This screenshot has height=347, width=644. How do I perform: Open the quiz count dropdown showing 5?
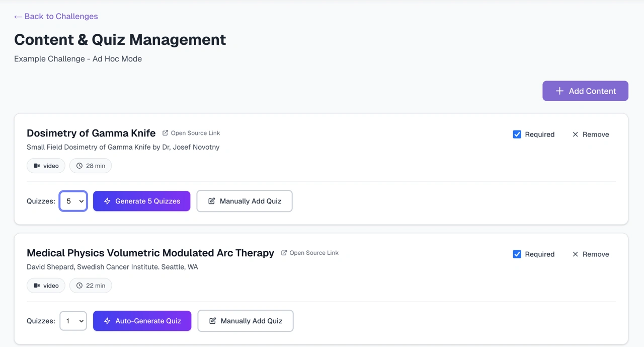(x=73, y=201)
